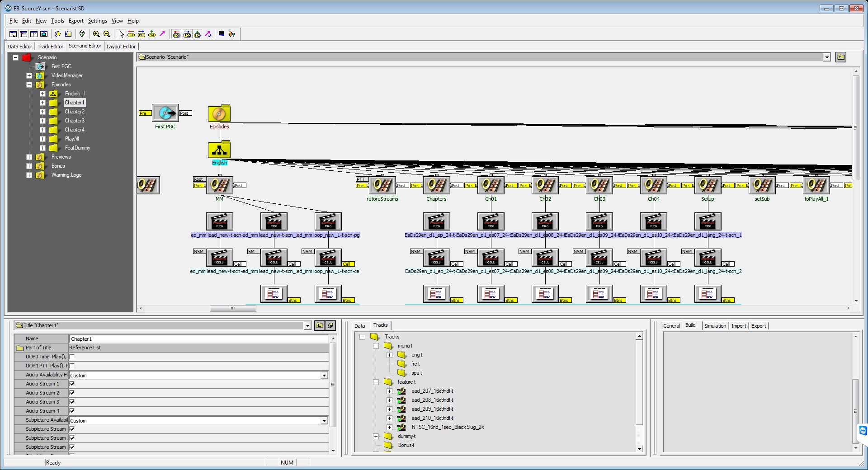This screenshot has width=868, height=470.
Task: Activate the selection arrow tool
Action: point(121,34)
